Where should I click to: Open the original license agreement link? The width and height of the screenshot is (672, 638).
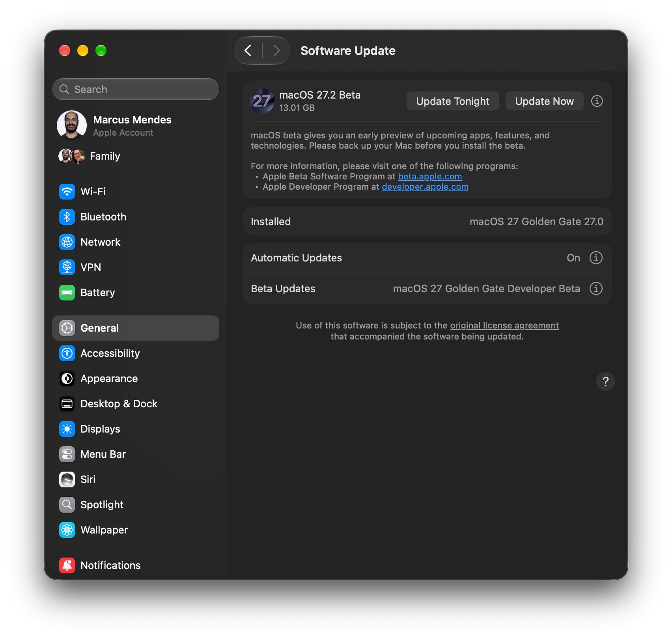[x=504, y=325]
